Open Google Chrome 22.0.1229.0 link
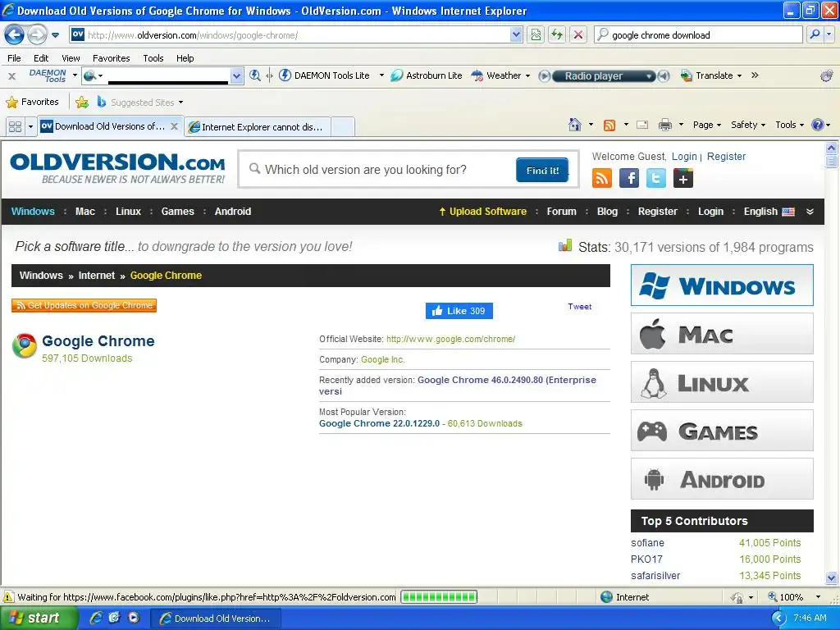 coord(379,423)
